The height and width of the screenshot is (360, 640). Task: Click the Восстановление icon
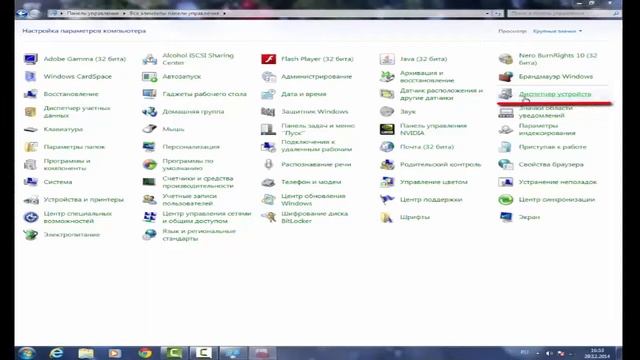pos(31,94)
